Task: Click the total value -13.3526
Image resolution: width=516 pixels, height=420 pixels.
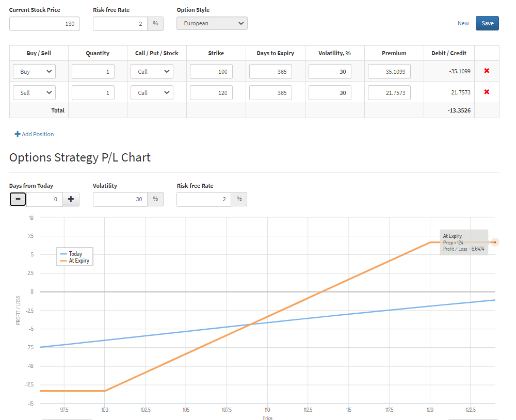Action: [x=459, y=110]
